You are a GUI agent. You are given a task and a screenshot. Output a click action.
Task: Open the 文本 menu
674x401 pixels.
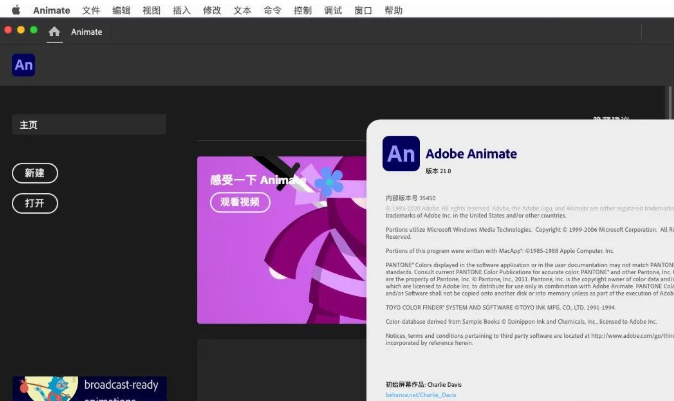click(x=242, y=10)
